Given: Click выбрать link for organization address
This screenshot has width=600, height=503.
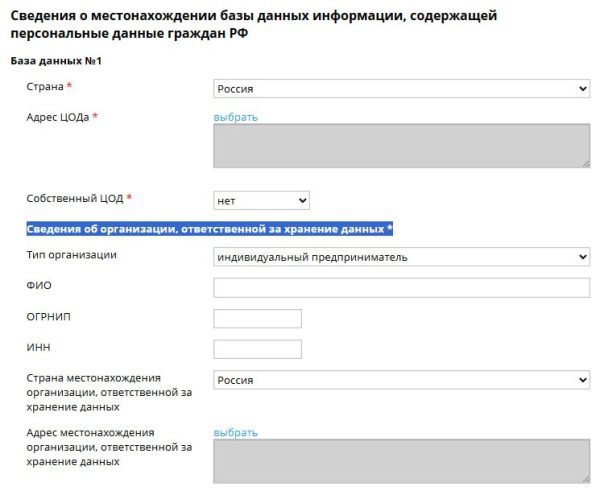Looking at the screenshot, I should 235,433.
